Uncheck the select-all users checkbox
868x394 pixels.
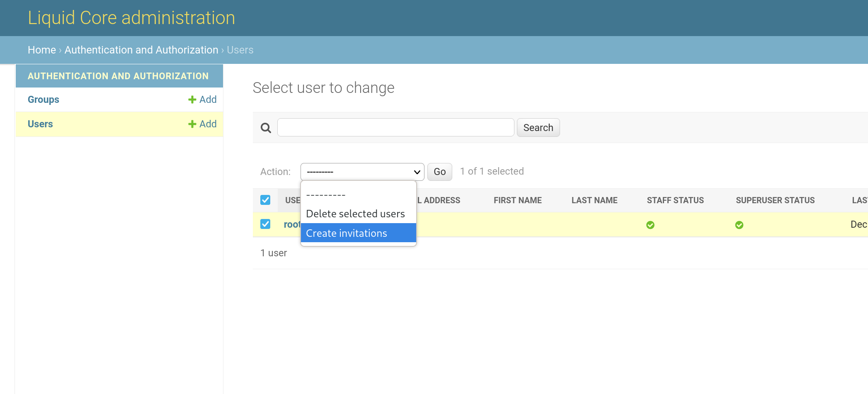265,200
